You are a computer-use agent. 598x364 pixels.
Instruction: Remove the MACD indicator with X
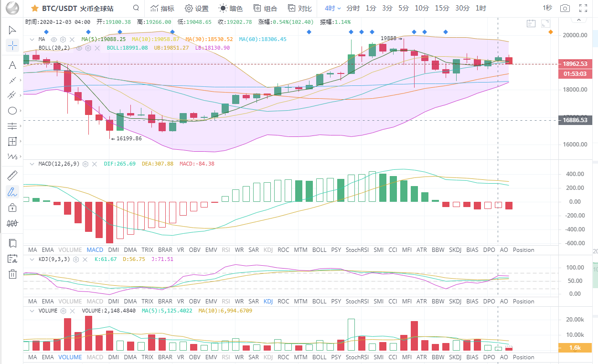tap(95, 164)
